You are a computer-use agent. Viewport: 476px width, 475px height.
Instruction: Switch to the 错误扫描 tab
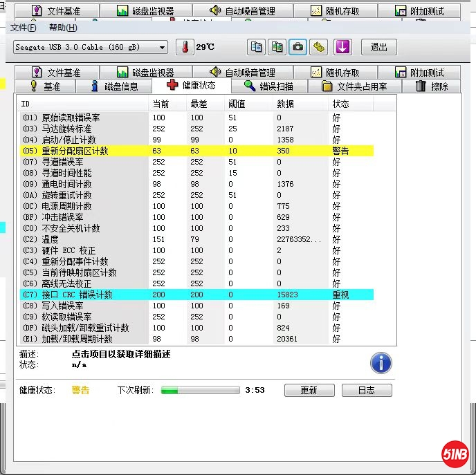[x=268, y=86]
